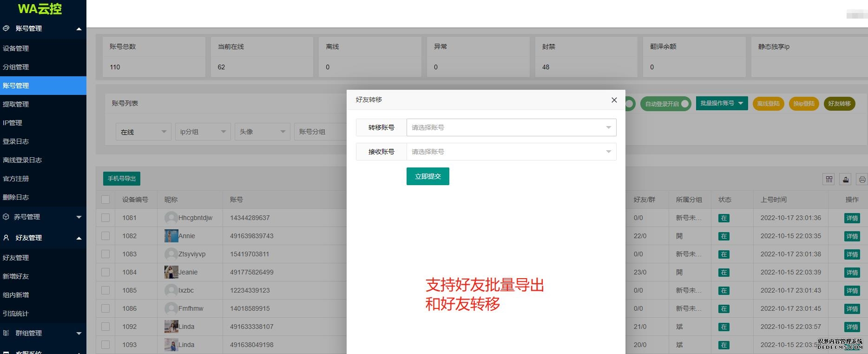Click the 账号管理 eye icon in sidebar header
This screenshot has width=868, height=354.
pos(6,28)
